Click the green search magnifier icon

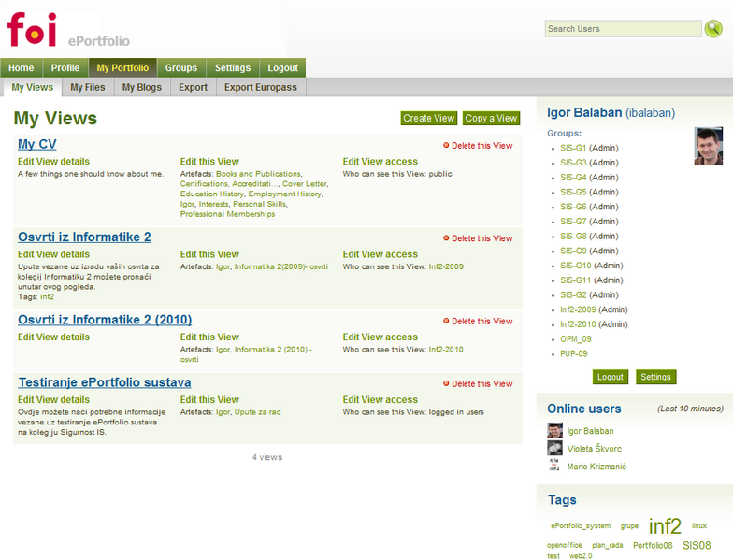713,28
